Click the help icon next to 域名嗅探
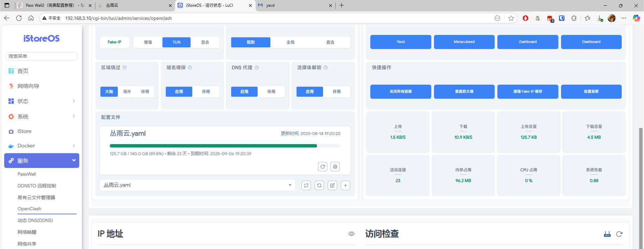The width and height of the screenshot is (644, 249). click(190, 68)
